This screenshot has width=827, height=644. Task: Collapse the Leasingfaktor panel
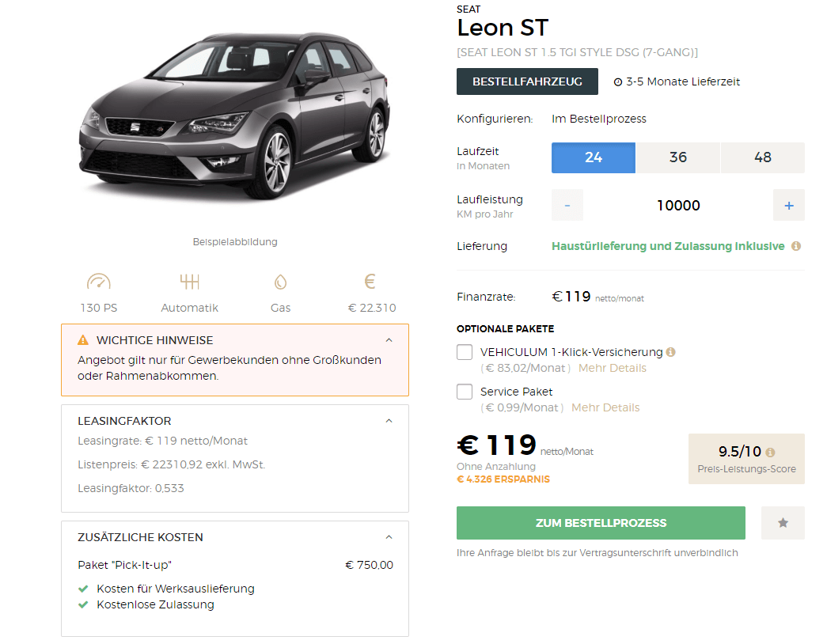389,421
